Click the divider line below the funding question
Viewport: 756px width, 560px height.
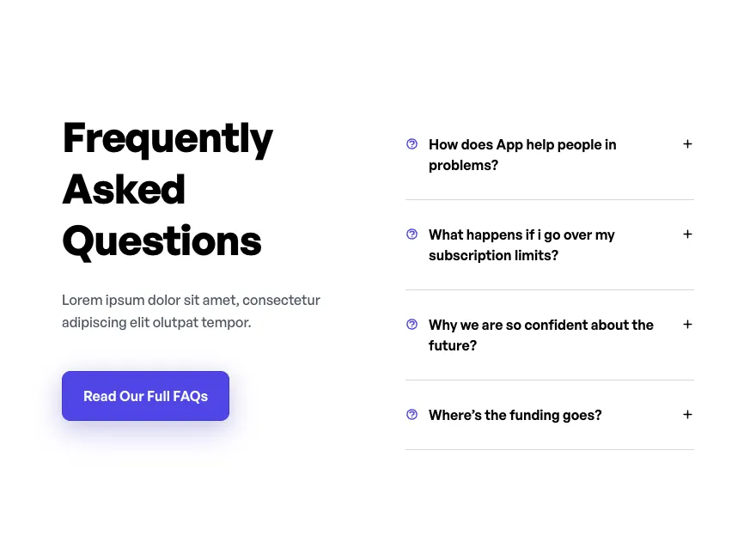click(549, 449)
